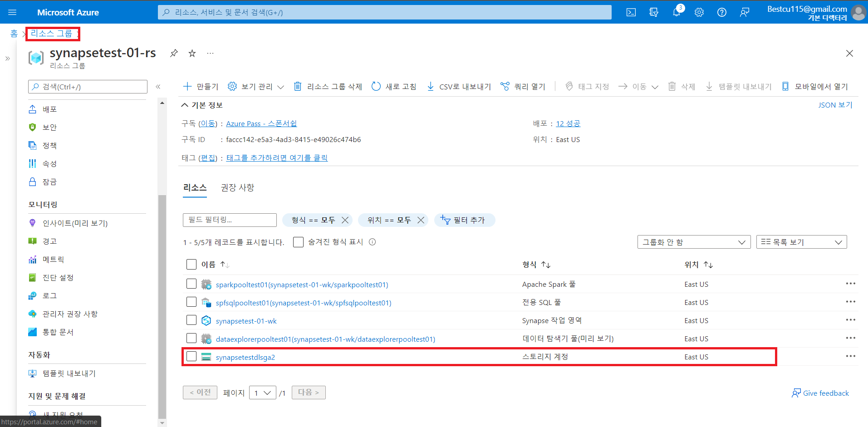Click 필터 추가 button
The height and width of the screenshot is (427, 868).
point(465,220)
